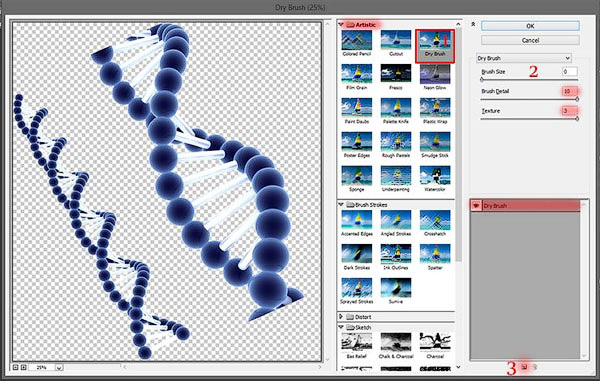
Task: Click the filter list vertical scrollbar
Action: tap(458, 145)
